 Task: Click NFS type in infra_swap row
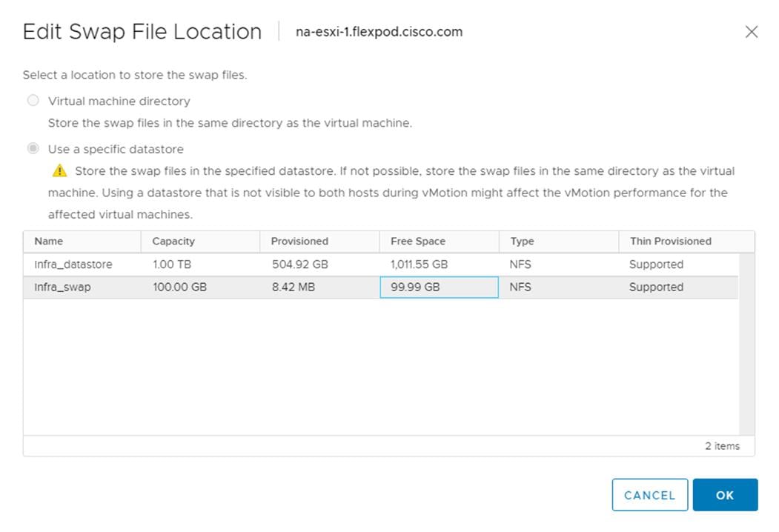[x=520, y=287]
